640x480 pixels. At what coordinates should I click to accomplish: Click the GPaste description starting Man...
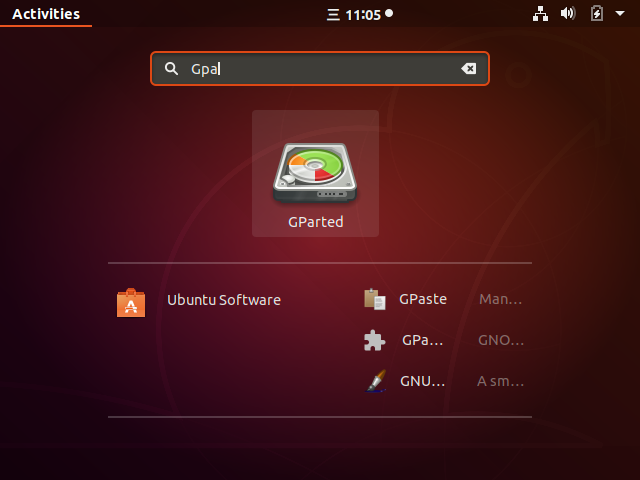point(500,299)
